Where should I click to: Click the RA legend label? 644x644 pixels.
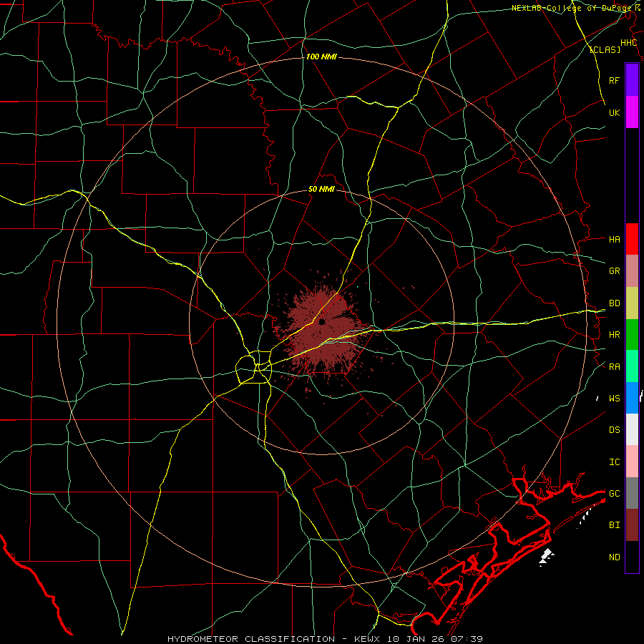[614, 367]
